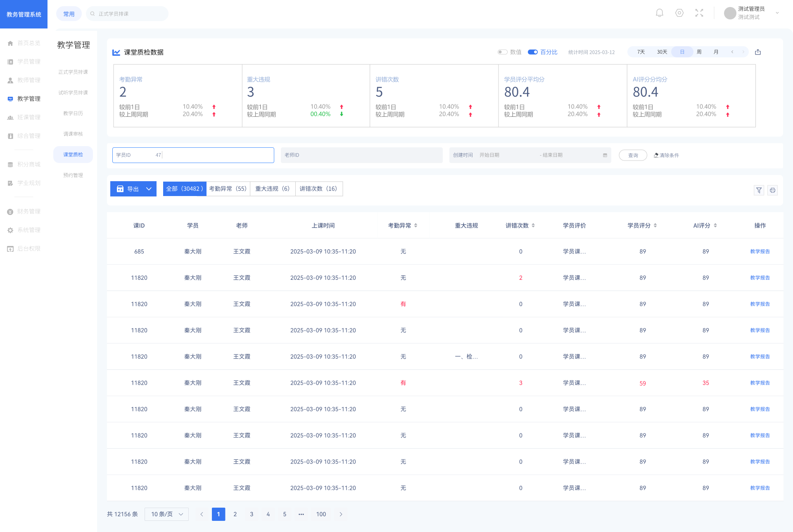The image size is (793, 532).
Task: Click the AI评分 column sort arrows
Action: click(x=715, y=225)
